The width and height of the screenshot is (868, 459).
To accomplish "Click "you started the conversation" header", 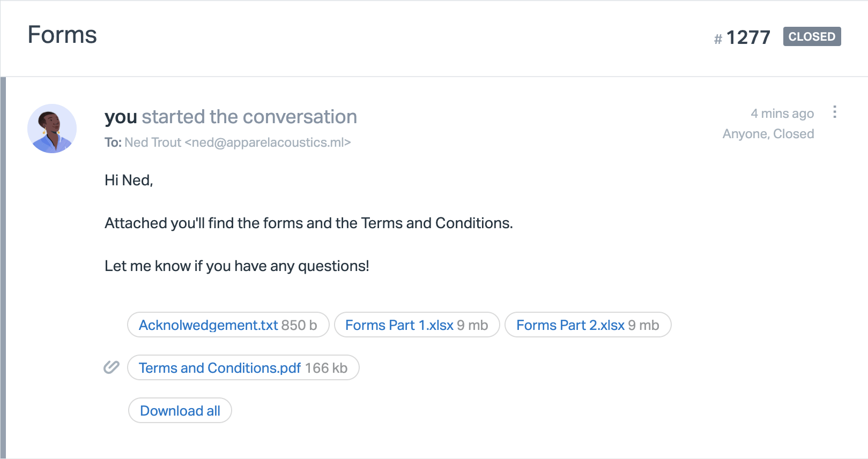I will tap(231, 117).
